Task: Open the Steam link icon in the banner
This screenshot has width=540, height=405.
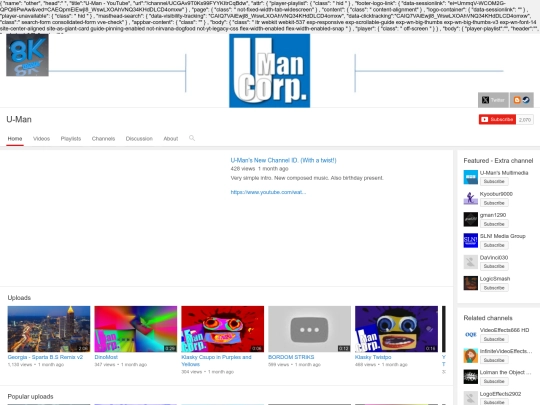Action: (x=526, y=100)
